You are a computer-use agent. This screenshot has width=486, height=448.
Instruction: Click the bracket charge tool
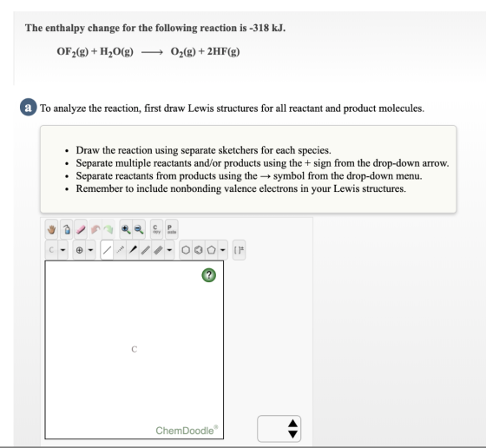[239, 250]
